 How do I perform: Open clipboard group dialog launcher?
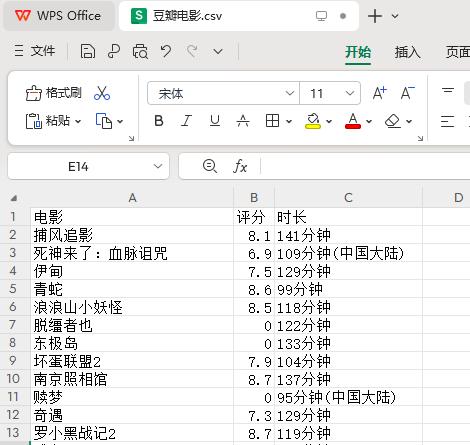click(x=131, y=138)
